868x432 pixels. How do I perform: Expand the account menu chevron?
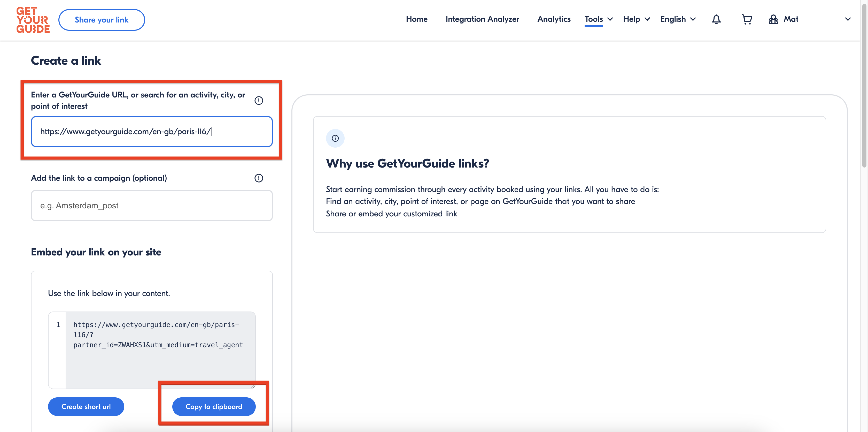[848, 19]
